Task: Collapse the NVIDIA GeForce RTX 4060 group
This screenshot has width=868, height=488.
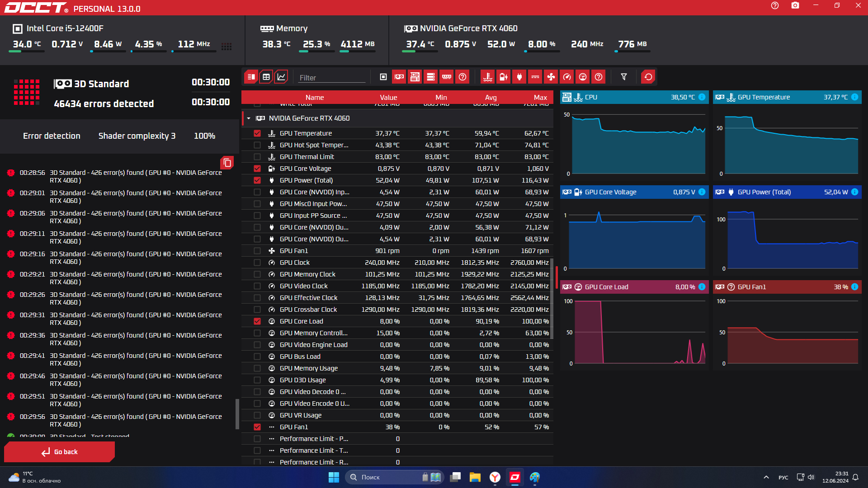Action: click(249, 118)
